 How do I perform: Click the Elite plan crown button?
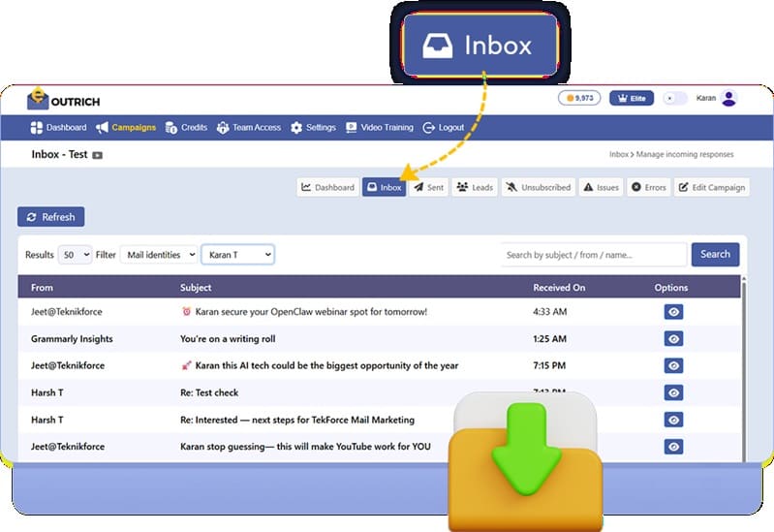coord(631,98)
